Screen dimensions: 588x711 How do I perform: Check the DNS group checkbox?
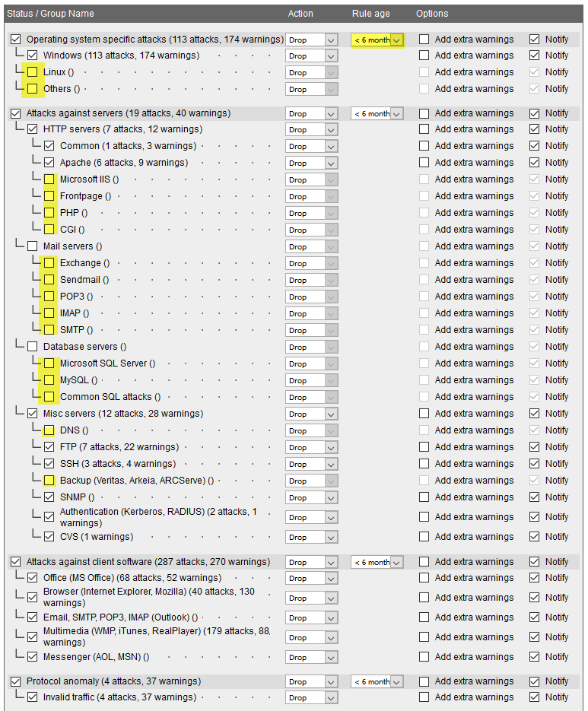click(49, 430)
